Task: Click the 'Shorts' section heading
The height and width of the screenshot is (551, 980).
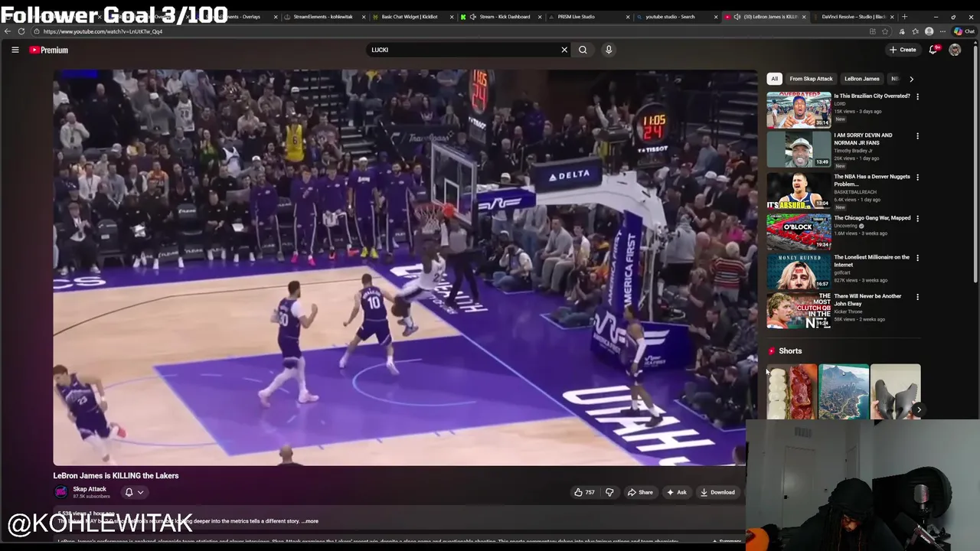Action: click(x=790, y=351)
